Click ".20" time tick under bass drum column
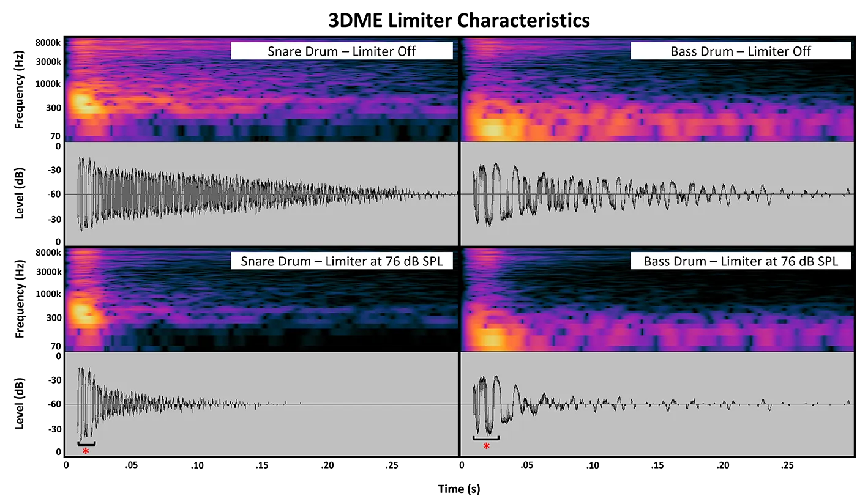Viewport: 857px width, 504px height. (x=723, y=465)
